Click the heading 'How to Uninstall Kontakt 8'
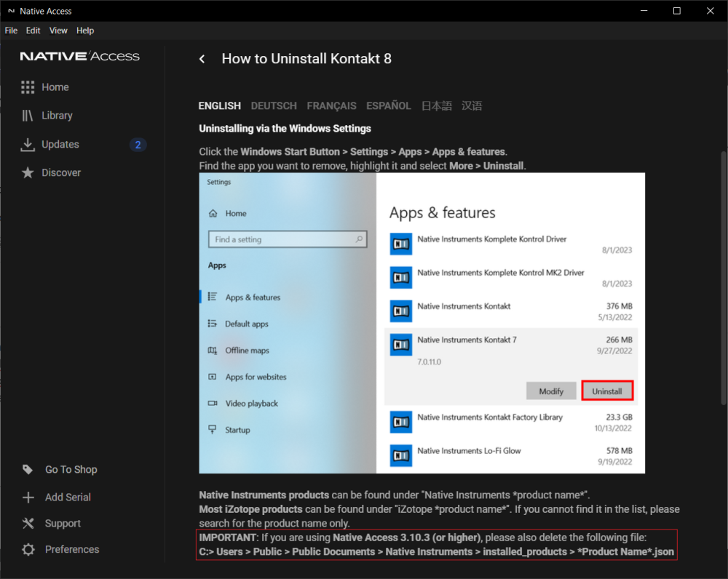 tap(306, 59)
